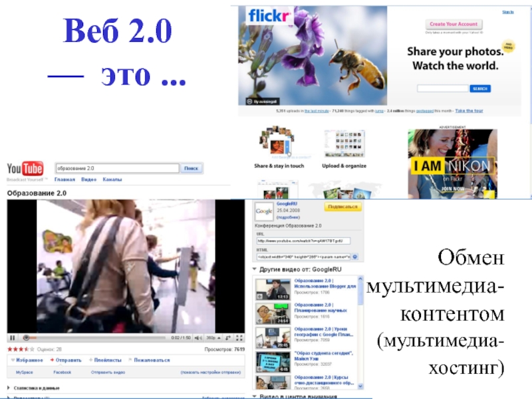Click the Отправить видео link
The image size is (532, 399).
(x=108, y=372)
